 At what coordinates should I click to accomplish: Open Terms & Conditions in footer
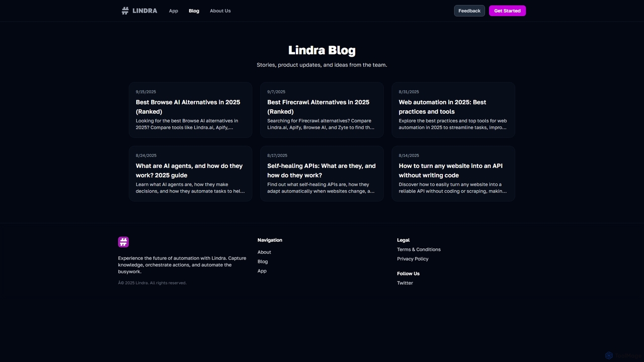click(x=419, y=249)
